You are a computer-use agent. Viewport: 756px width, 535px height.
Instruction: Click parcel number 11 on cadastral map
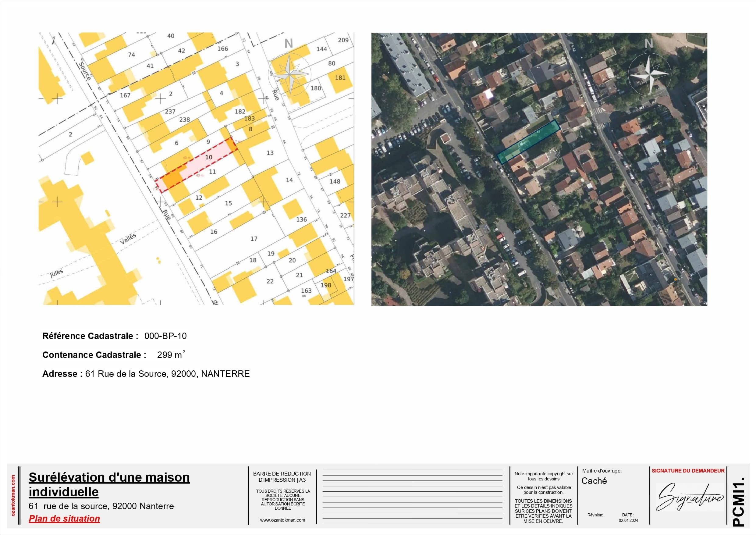212,172
